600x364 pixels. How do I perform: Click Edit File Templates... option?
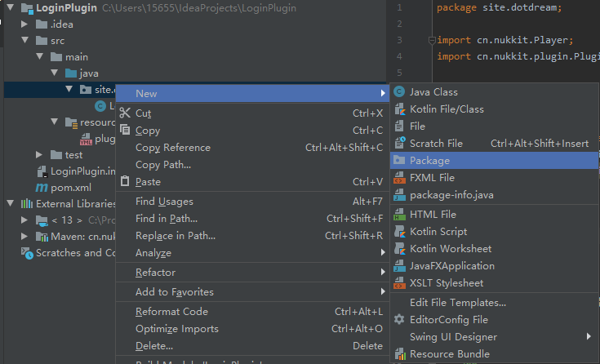[457, 303]
